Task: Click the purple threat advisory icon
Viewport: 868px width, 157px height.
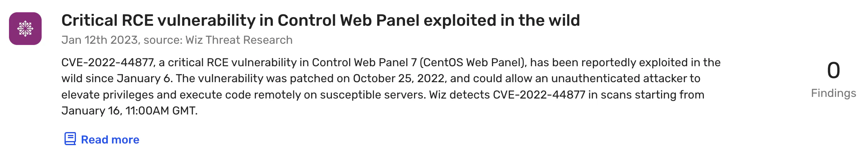Action: pyautogui.click(x=25, y=29)
